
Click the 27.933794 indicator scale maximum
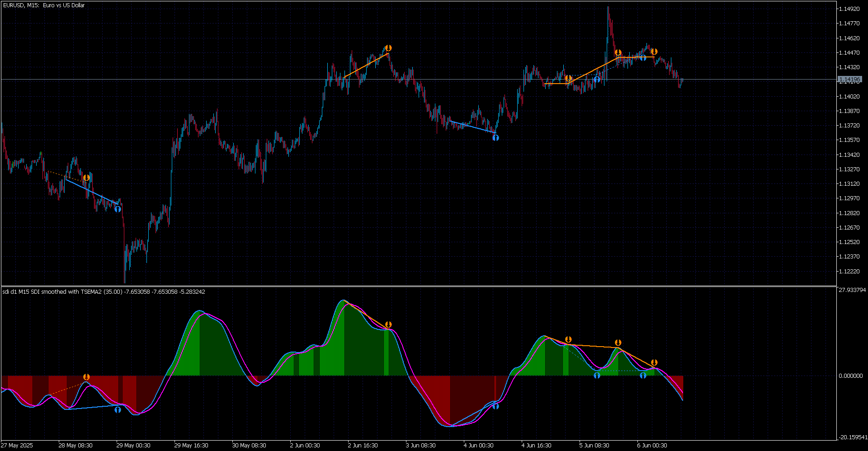(x=852, y=290)
